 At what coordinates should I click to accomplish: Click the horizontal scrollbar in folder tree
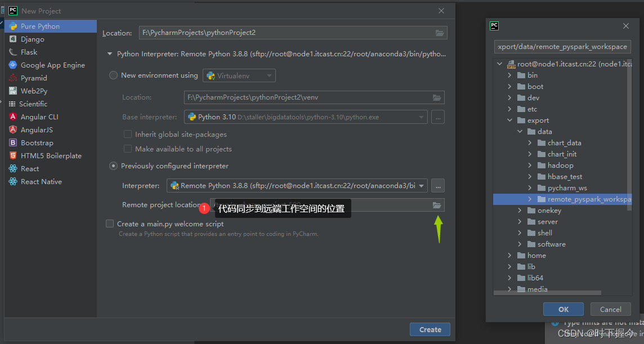point(548,293)
